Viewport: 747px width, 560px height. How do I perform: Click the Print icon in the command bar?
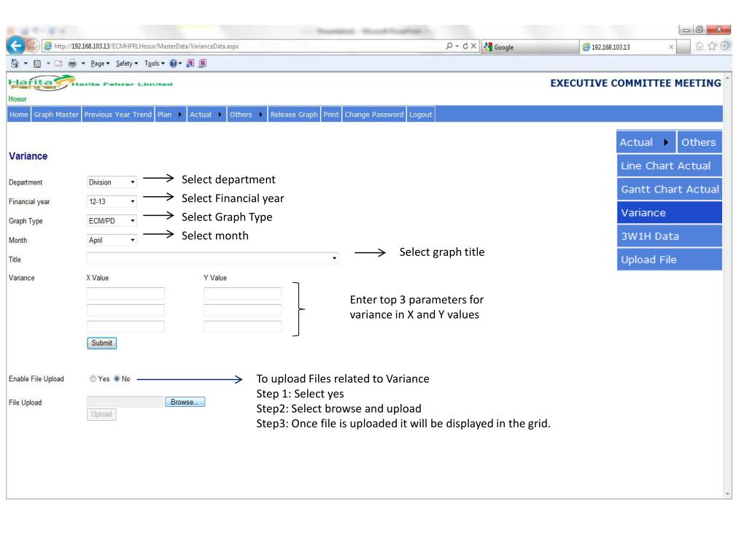[x=72, y=63]
